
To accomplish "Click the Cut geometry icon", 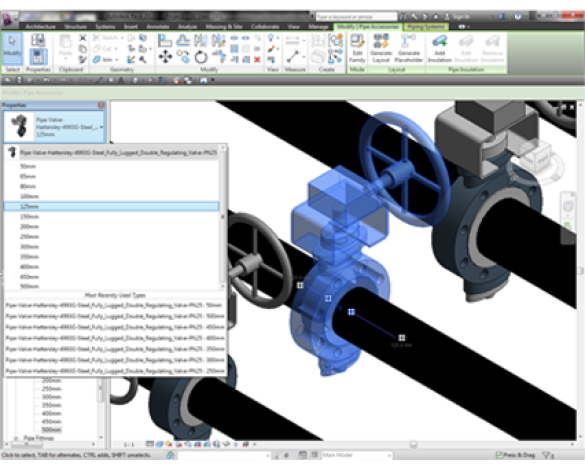I will pos(97,49).
